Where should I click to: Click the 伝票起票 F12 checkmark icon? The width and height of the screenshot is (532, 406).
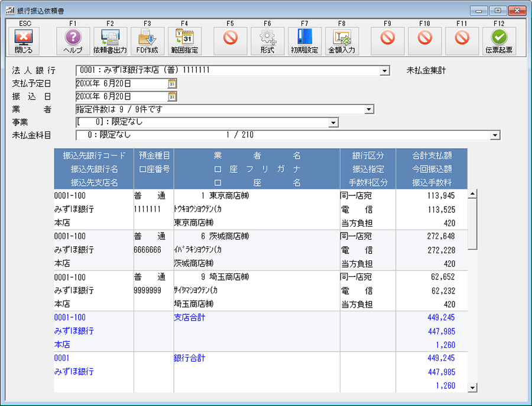click(x=499, y=41)
